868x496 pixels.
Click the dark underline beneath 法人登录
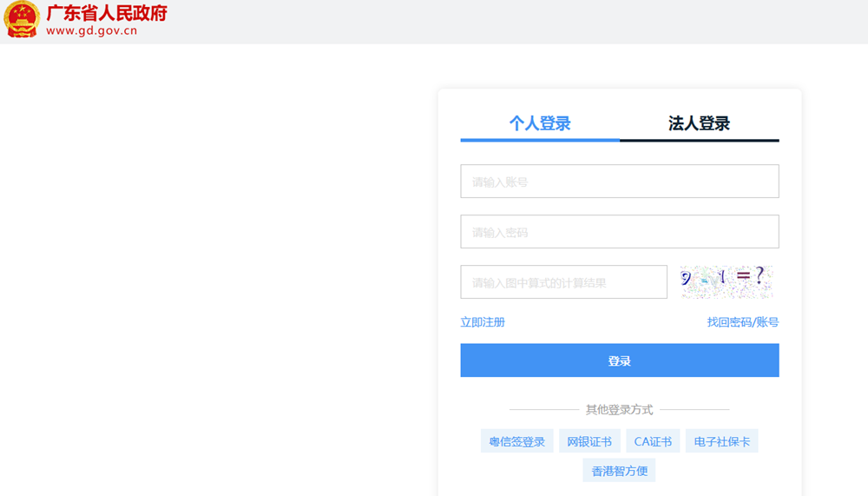[x=699, y=139]
